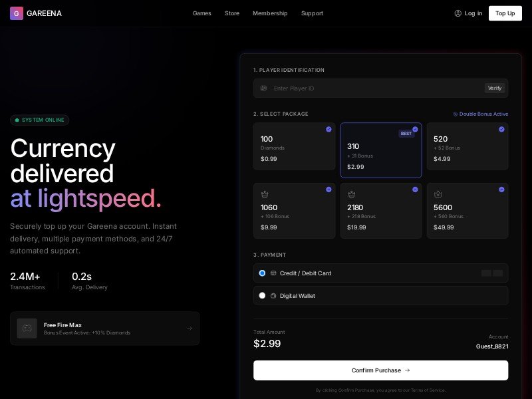Click the crown icon on the 2180 package
Viewport: 532px width, 399px height.
pos(351,194)
